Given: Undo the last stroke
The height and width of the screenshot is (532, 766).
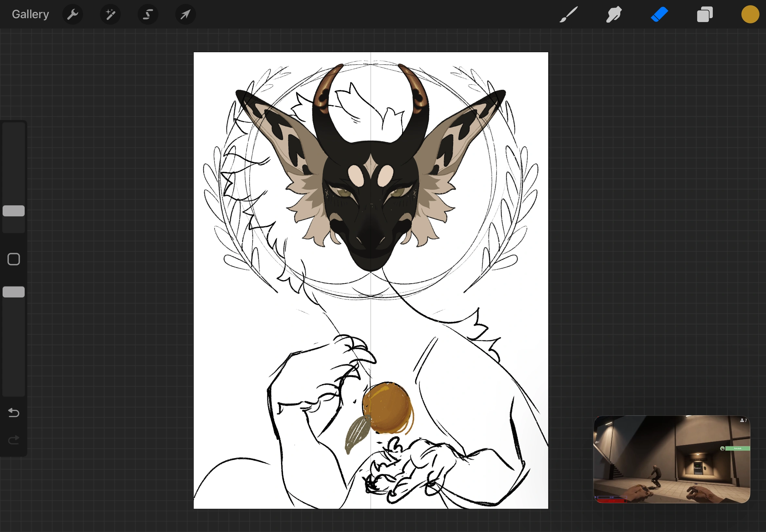Looking at the screenshot, I should [x=14, y=413].
